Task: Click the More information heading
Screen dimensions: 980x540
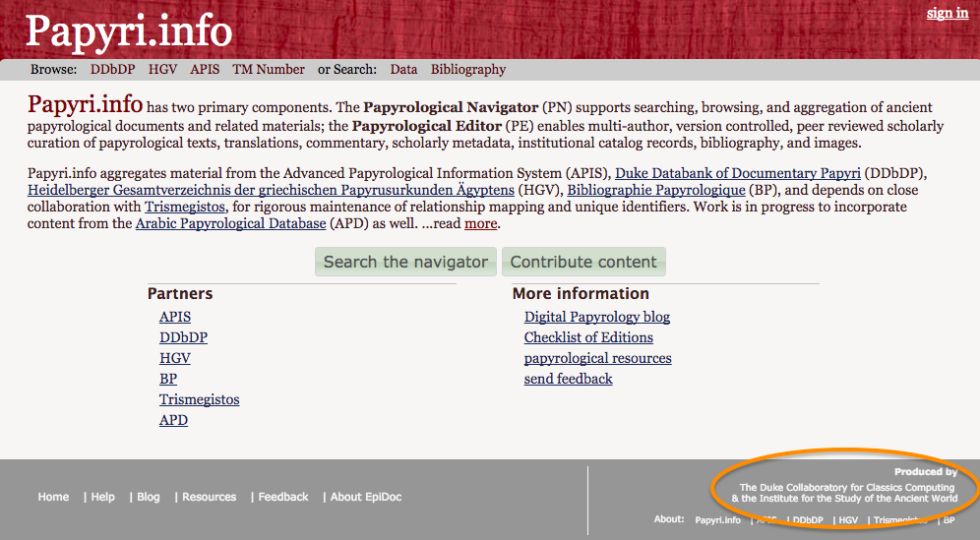Action: pyautogui.click(x=581, y=293)
